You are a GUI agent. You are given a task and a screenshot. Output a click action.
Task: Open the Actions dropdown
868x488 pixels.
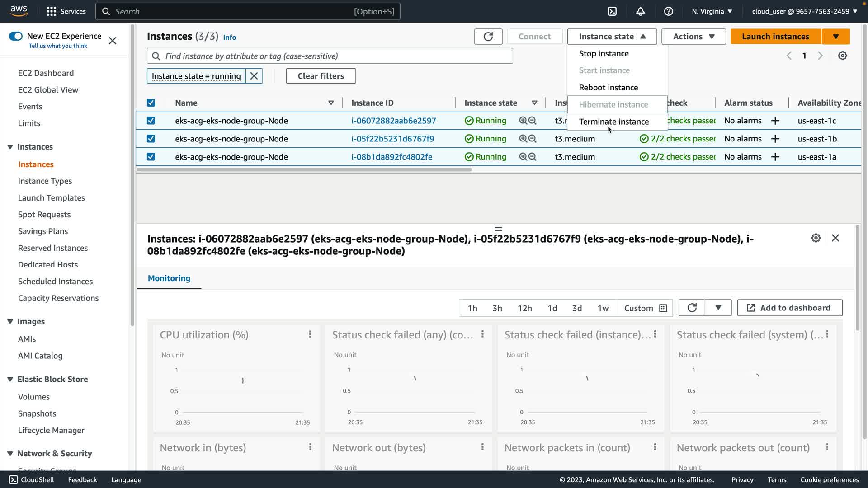click(693, 37)
